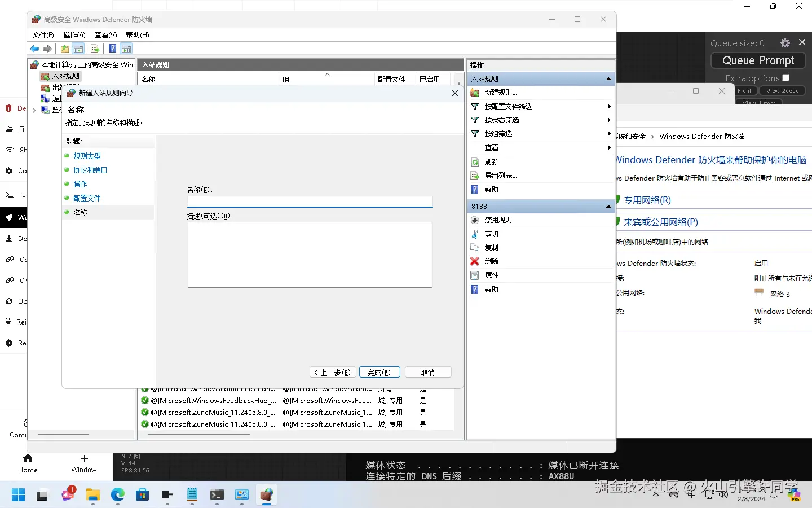Click the 描述 description text area
Screen dimensions: 812x508
(x=310, y=255)
